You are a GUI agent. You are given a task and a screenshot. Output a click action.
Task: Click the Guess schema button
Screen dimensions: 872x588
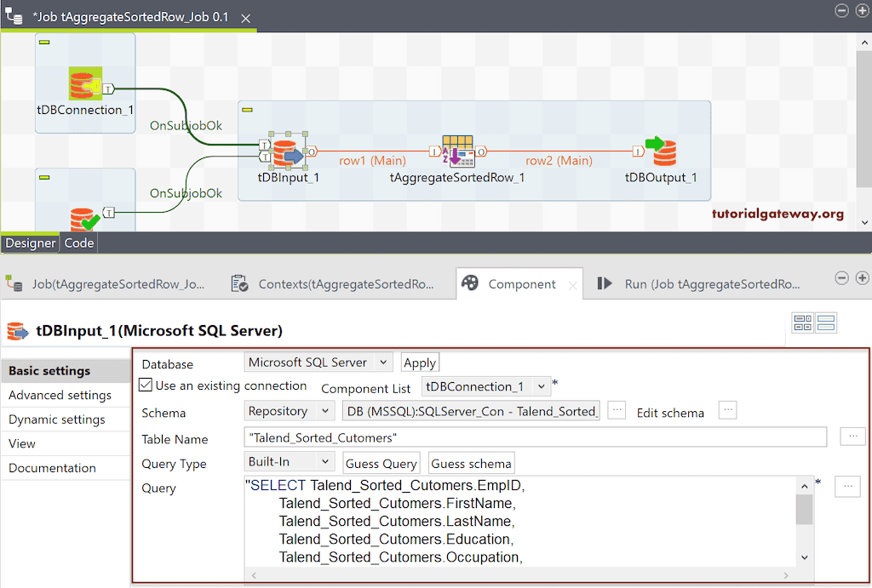point(471,464)
